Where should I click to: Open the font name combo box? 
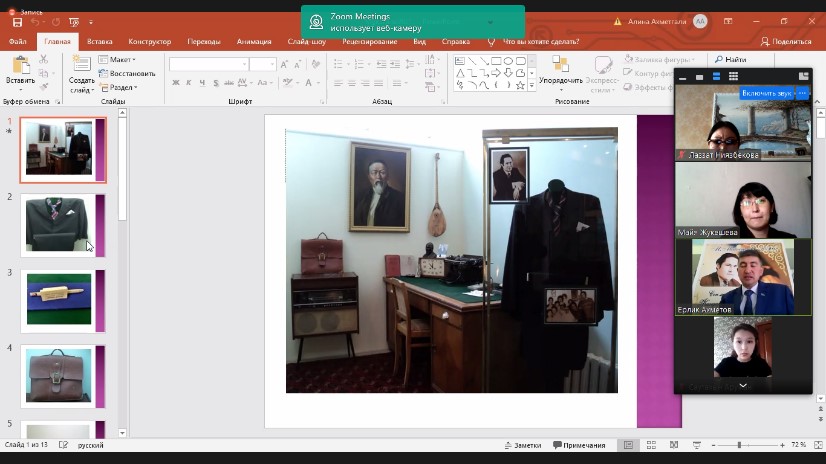(x=208, y=64)
